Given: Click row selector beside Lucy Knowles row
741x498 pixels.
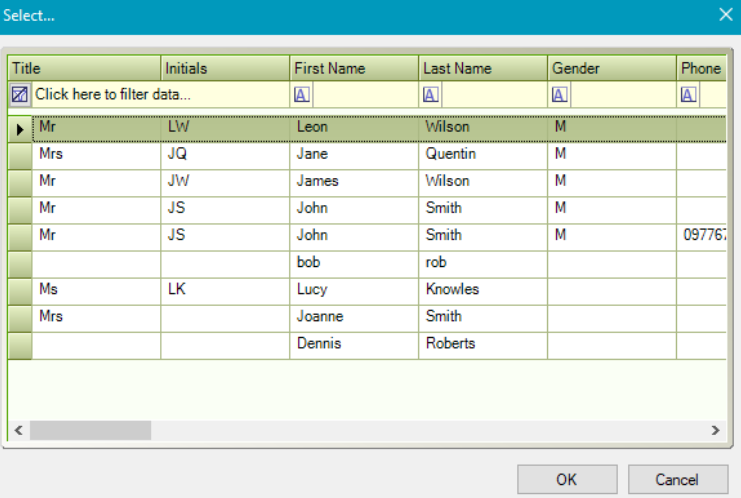Looking at the screenshot, I should pos(20,290).
